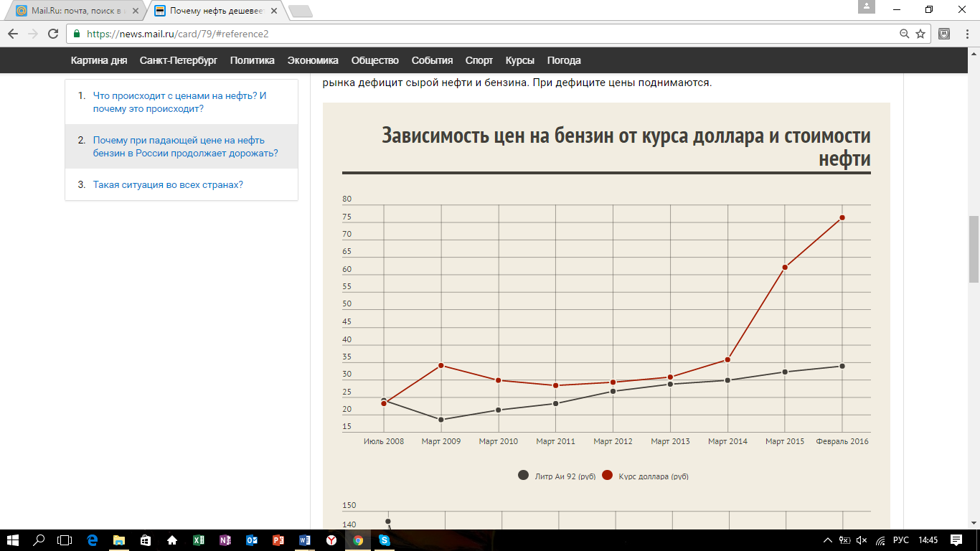The width and height of the screenshot is (980, 551).
Task: Open Chrome's three-dot menu
Action: click(966, 34)
